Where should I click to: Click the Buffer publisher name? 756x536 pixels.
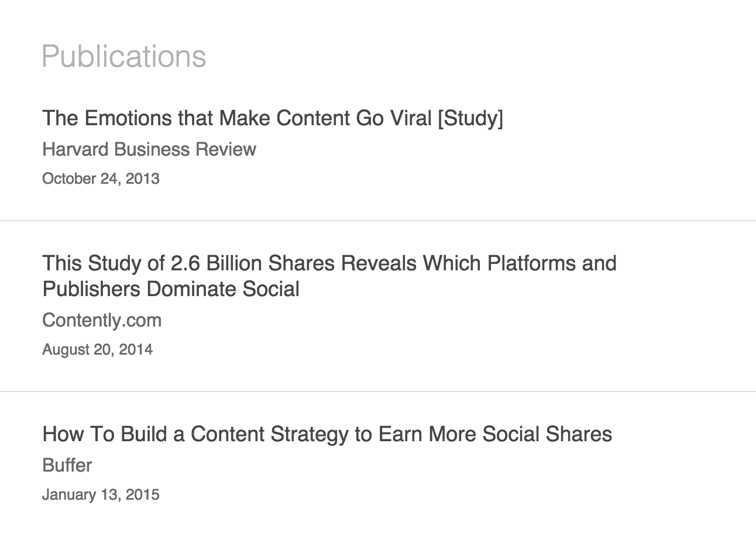pos(67,465)
